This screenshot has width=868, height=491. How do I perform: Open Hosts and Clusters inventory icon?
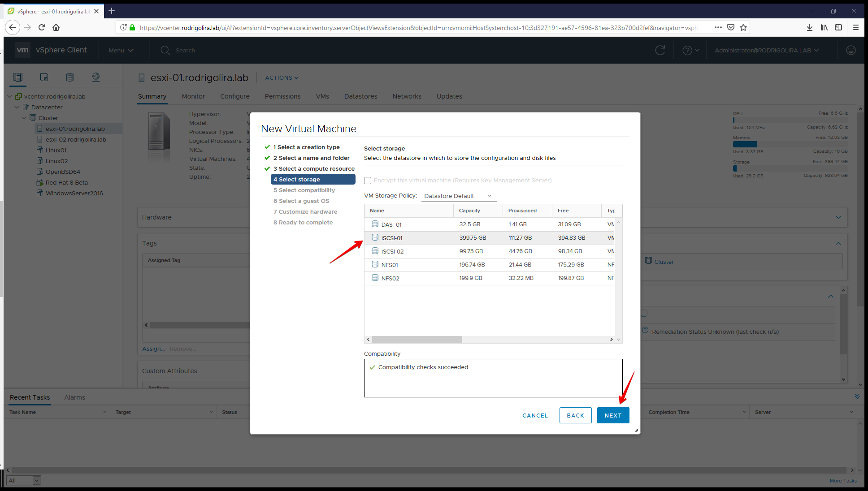point(18,77)
